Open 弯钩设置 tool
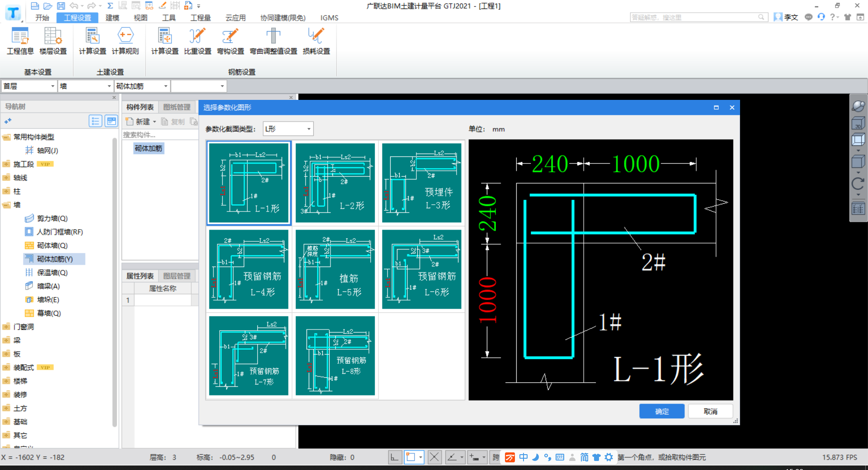 pos(230,42)
